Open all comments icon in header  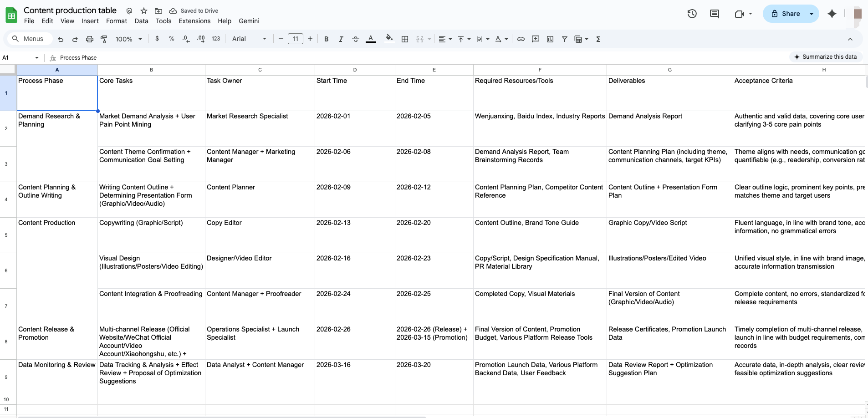coord(715,14)
